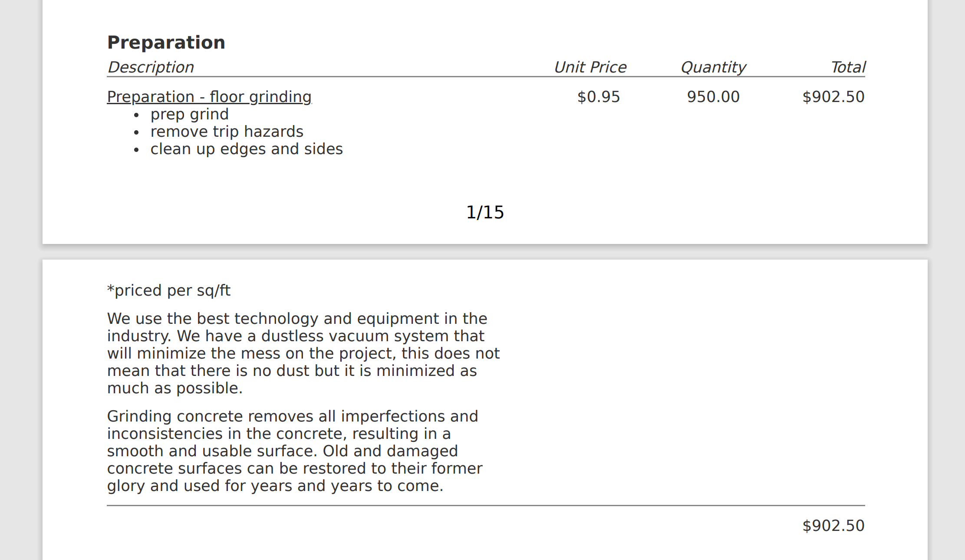The width and height of the screenshot is (965, 560).
Task: Click the $0.95 unit price value
Action: point(598,97)
